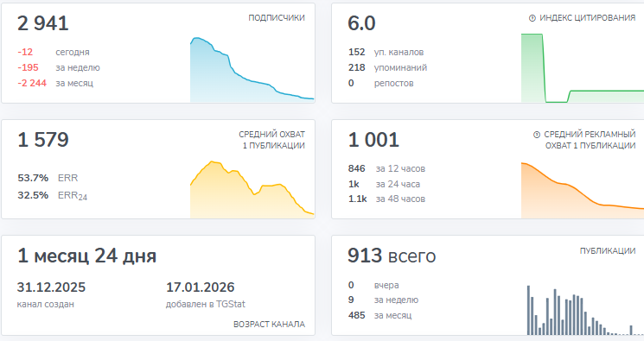Open the green citation index chart
Image resolution: width=644 pixels, height=341 pixels.
click(583, 68)
